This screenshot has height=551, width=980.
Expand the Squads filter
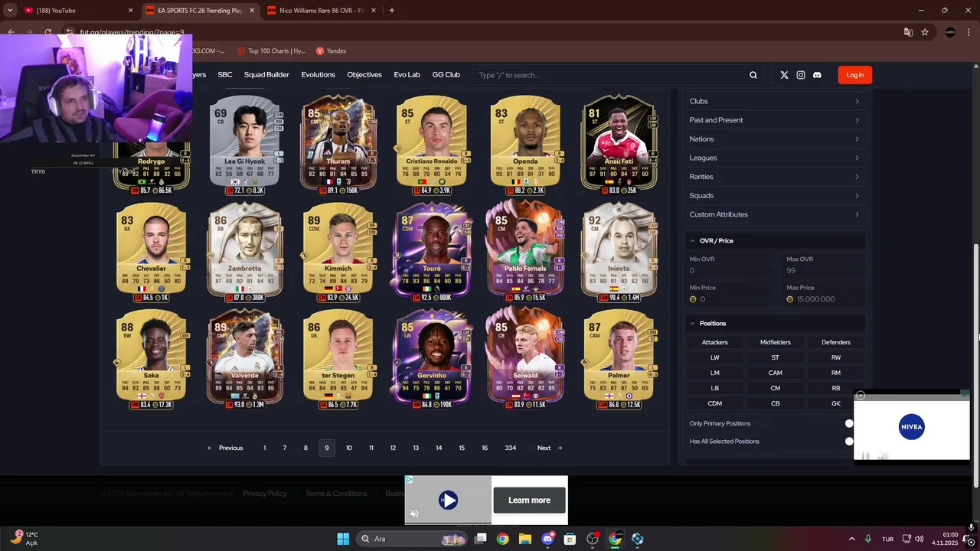click(774, 196)
